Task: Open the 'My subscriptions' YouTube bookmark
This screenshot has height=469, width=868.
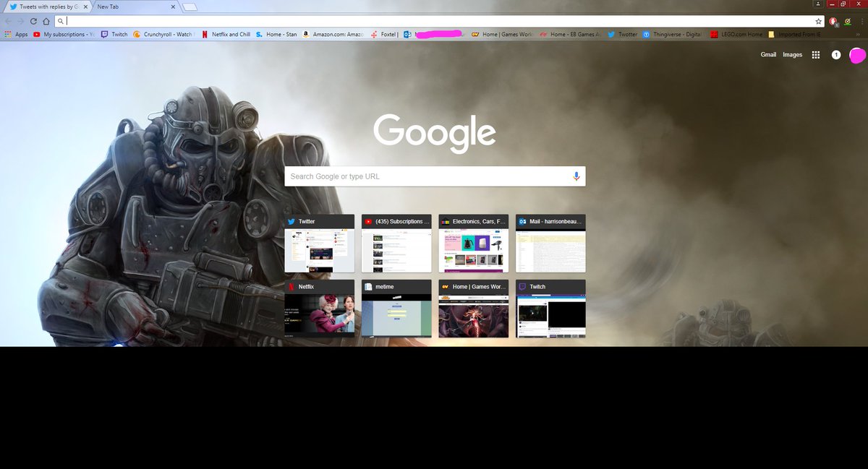Action: click(x=64, y=34)
